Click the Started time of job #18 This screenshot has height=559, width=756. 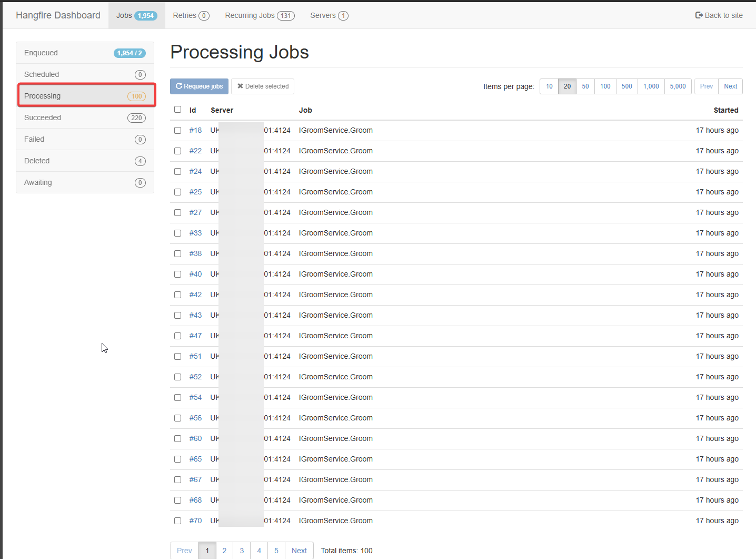coord(717,130)
